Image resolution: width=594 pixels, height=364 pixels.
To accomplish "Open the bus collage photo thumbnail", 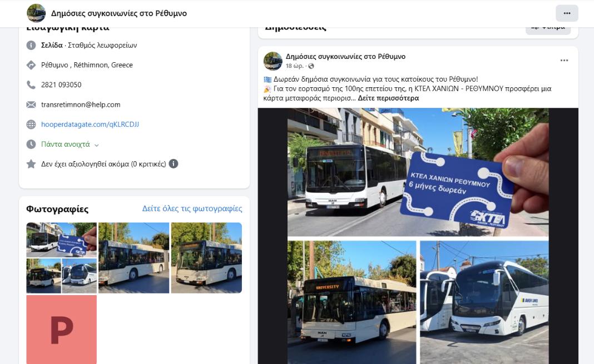I will coord(61,258).
